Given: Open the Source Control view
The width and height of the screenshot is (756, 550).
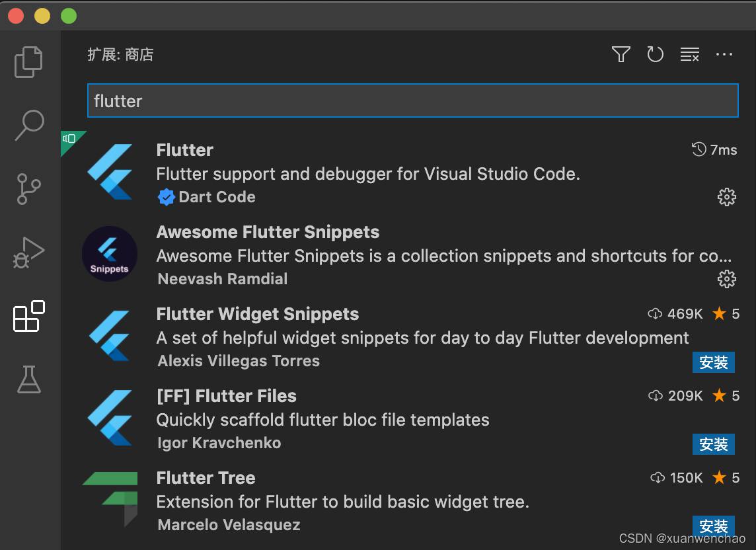Looking at the screenshot, I should point(29,188).
